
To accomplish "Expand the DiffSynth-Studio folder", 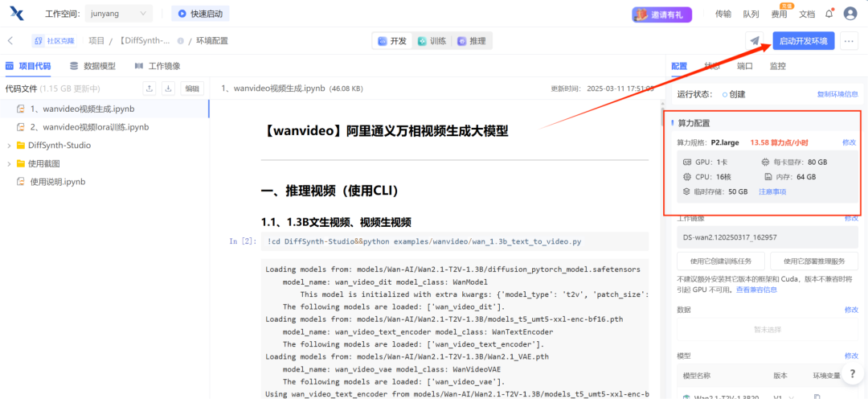I will point(8,145).
